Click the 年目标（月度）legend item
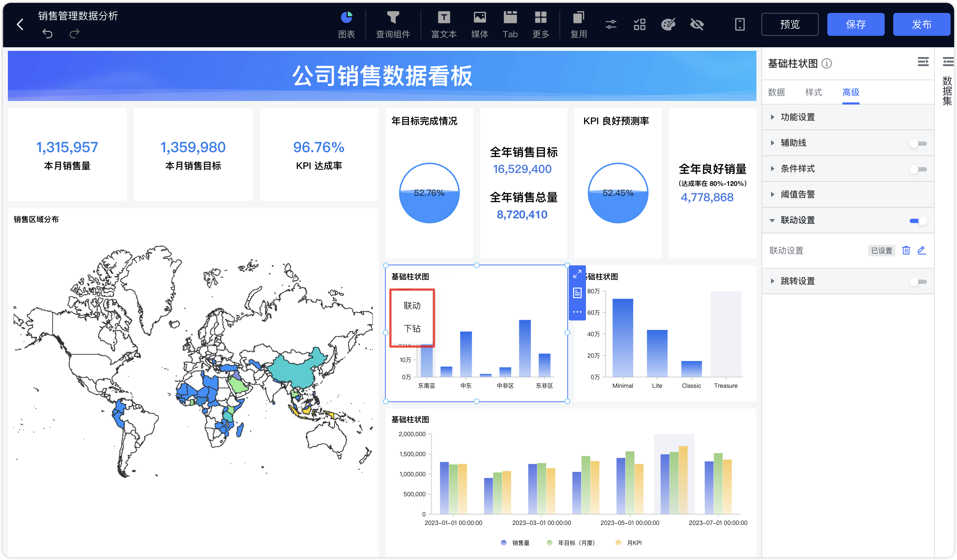Screen dimensions: 957x560 (x=571, y=543)
